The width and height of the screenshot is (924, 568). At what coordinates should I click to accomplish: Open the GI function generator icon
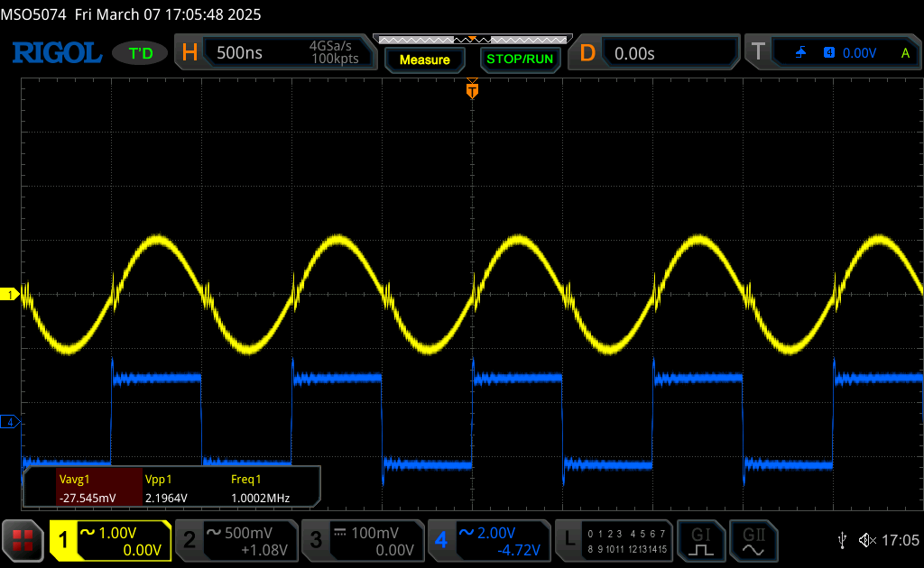[701, 540]
